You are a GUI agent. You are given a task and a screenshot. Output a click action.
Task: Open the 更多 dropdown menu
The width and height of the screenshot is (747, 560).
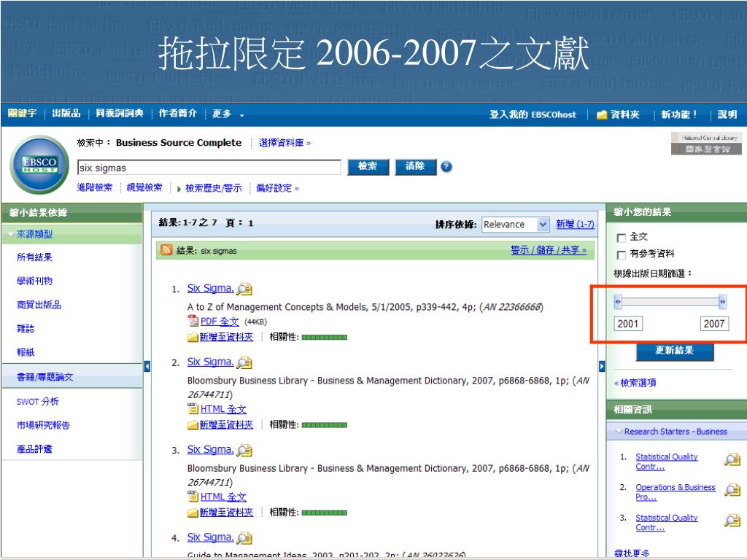pyautogui.click(x=228, y=114)
